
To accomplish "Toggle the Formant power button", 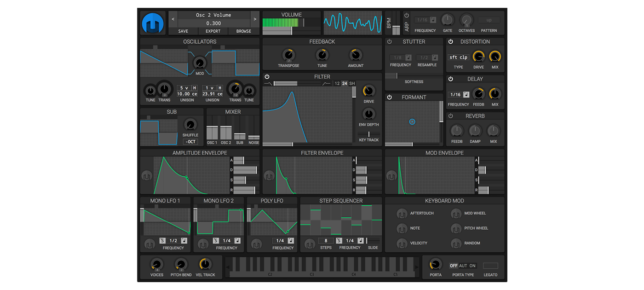I will pos(390,97).
